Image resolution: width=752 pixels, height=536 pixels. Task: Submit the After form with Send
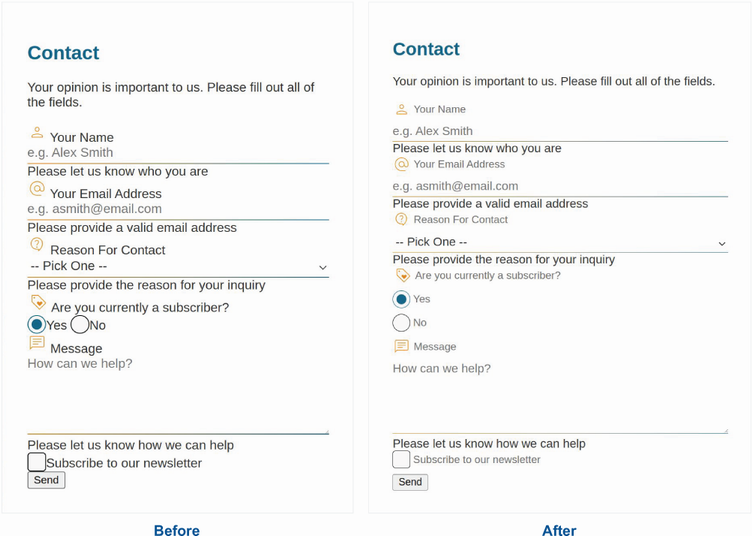[x=410, y=482]
